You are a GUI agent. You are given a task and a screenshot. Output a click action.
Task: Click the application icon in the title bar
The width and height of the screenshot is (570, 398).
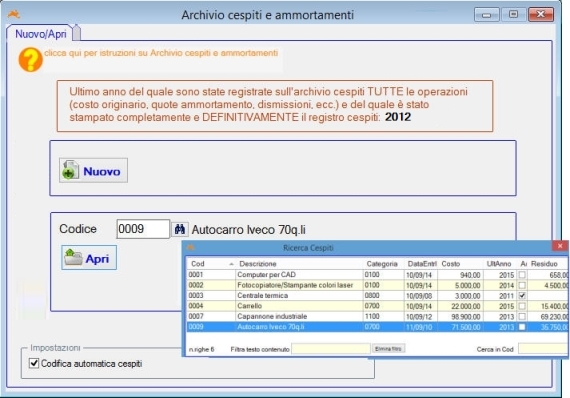click(14, 15)
